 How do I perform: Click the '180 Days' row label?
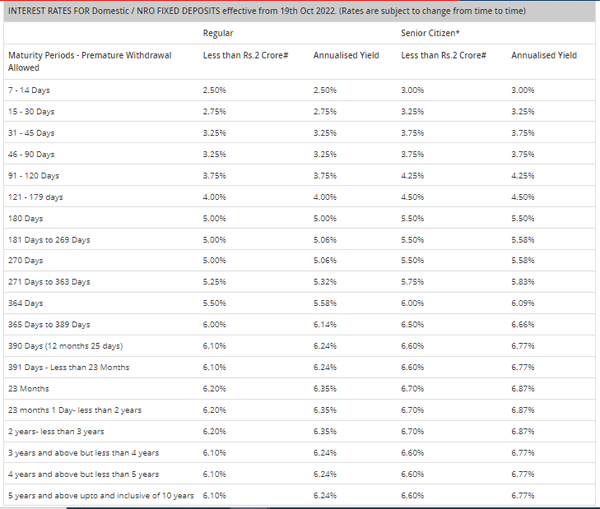click(x=25, y=218)
